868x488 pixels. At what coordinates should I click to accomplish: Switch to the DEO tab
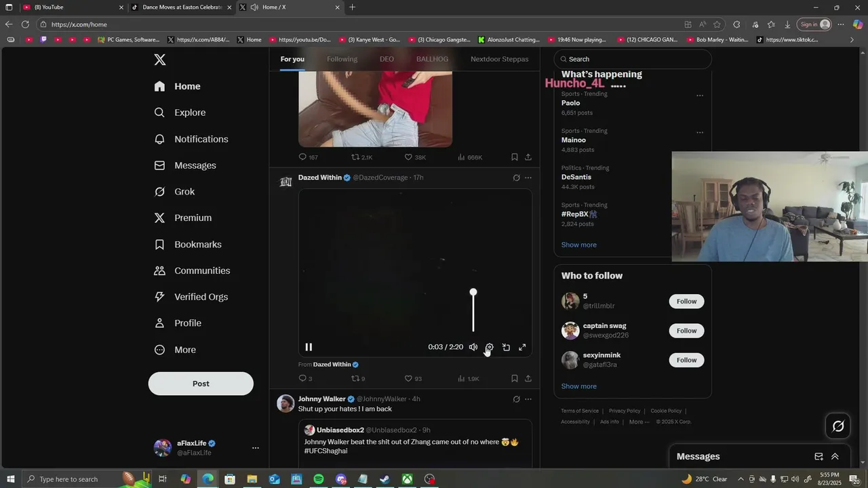[x=387, y=59]
